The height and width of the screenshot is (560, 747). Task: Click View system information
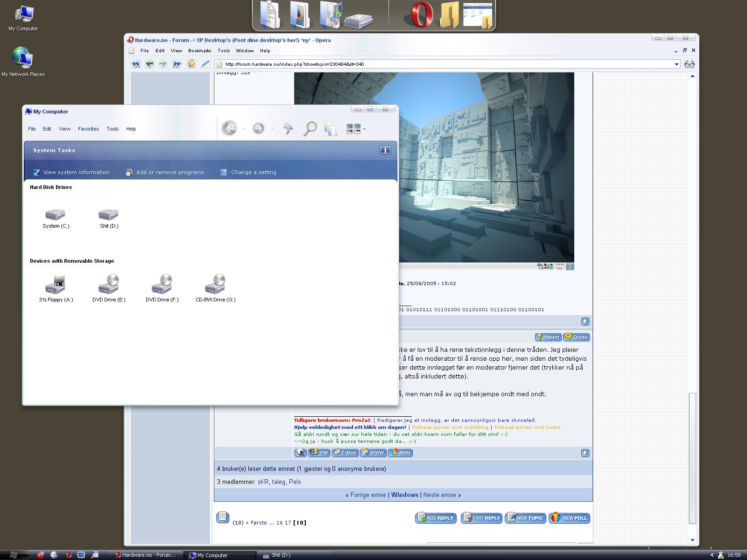pos(71,172)
